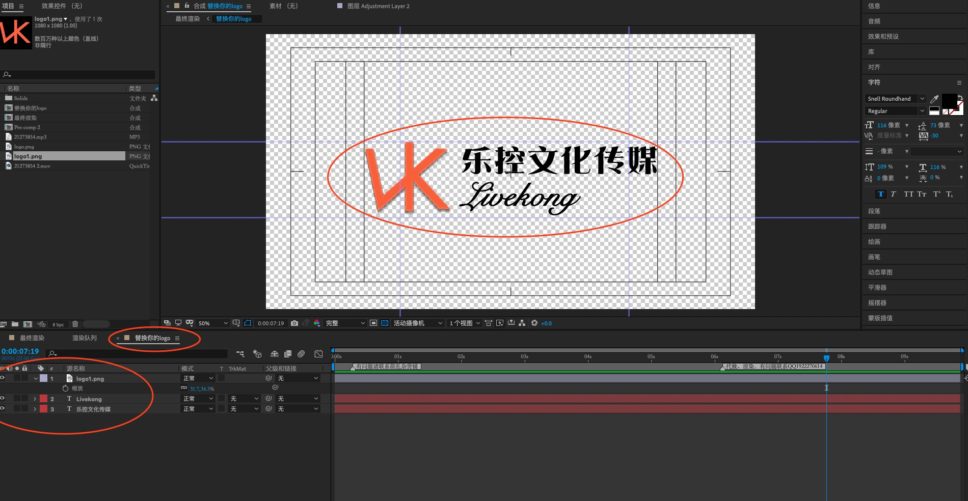Enable small caps text style
The image size is (968, 501).
(922, 194)
